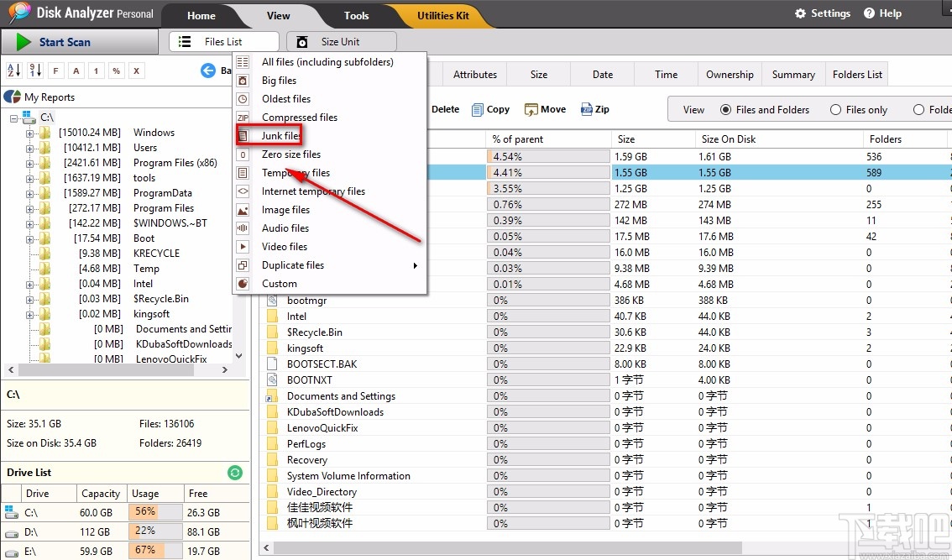The height and width of the screenshot is (560, 952).
Task: Sort files numerically with the 9-1 icon
Action: point(35,71)
